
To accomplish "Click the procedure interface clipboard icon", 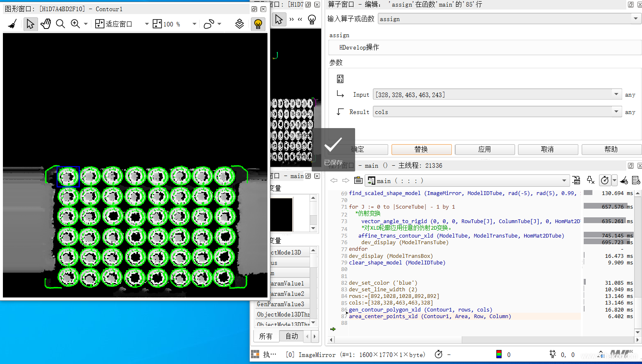I will point(358,181).
